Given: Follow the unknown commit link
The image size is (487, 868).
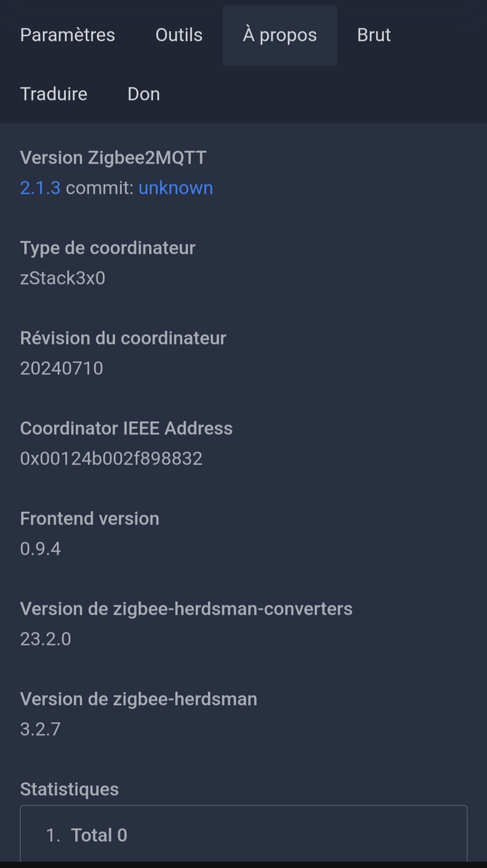Looking at the screenshot, I should pyautogui.click(x=175, y=188).
